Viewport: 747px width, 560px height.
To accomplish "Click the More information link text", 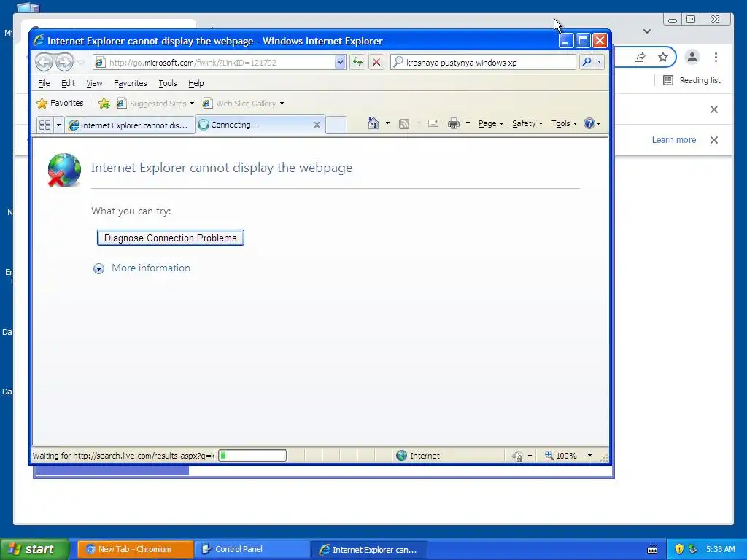I will tap(150, 268).
